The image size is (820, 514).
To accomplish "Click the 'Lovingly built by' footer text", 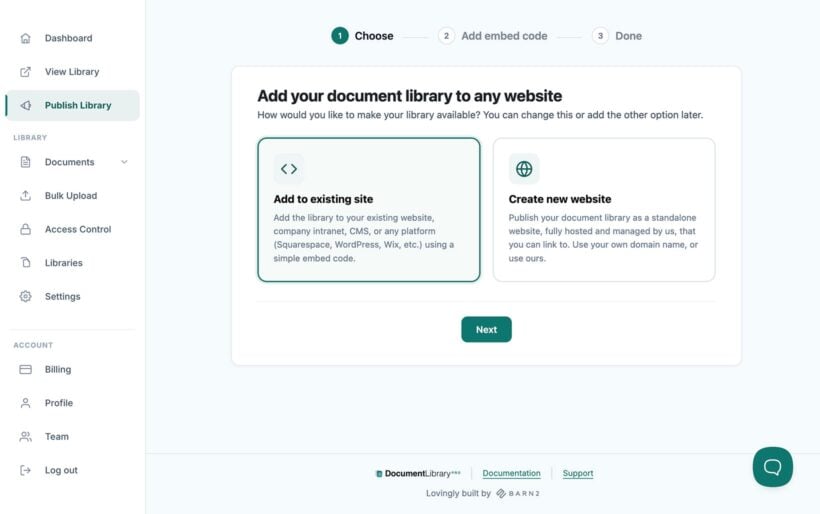I will coord(458,493).
